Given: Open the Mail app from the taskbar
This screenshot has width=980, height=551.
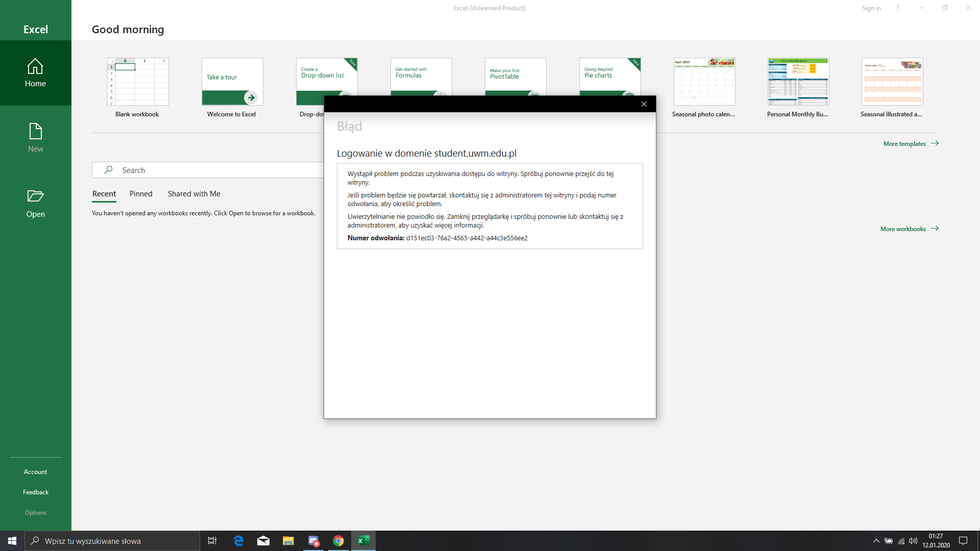Looking at the screenshot, I should (263, 541).
